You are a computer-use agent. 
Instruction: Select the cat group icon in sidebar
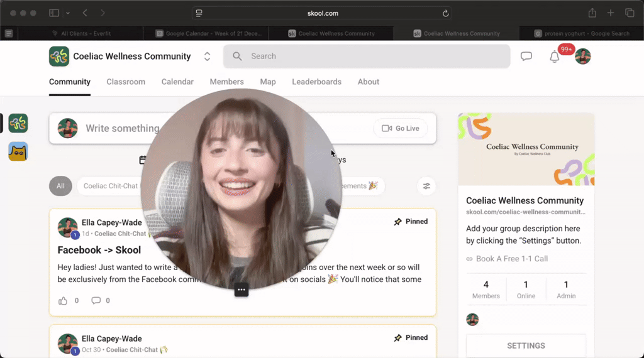pos(18,151)
